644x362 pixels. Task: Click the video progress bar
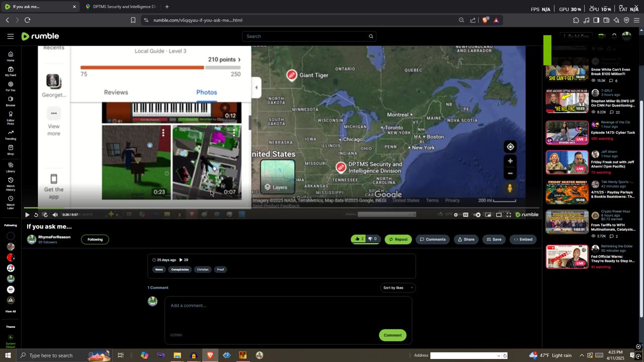click(282, 208)
